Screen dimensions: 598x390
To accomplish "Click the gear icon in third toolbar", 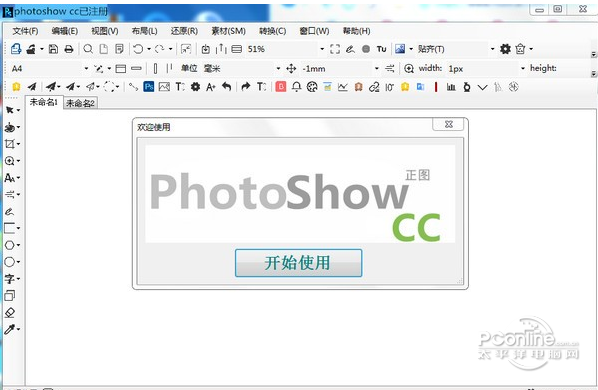I will pyautogui.click(x=195, y=87).
